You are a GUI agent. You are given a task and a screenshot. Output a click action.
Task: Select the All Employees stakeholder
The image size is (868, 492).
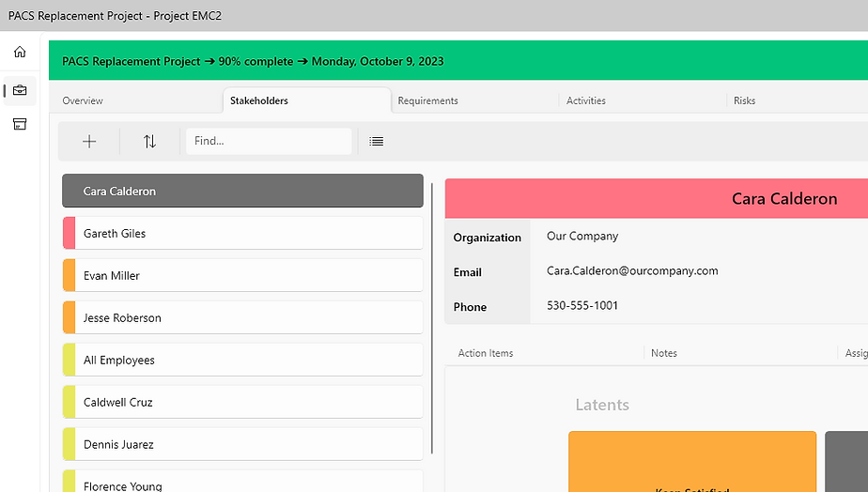pyautogui.click(x=242, y=360)
